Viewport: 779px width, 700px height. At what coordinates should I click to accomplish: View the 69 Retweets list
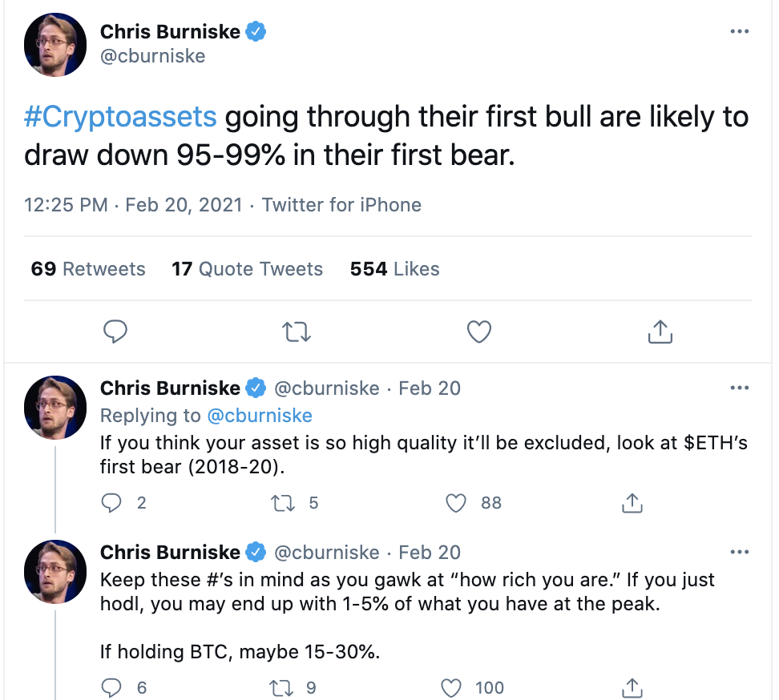pyautogui.click(x=88, y=269)
